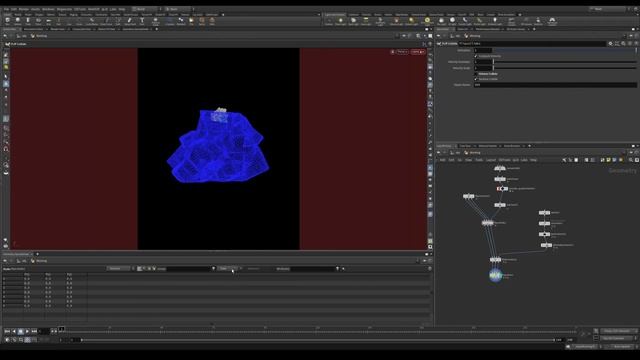This screenshot has width=640, height=360.
Task: Select the node with blue display flag
Action: coord(495,275)
